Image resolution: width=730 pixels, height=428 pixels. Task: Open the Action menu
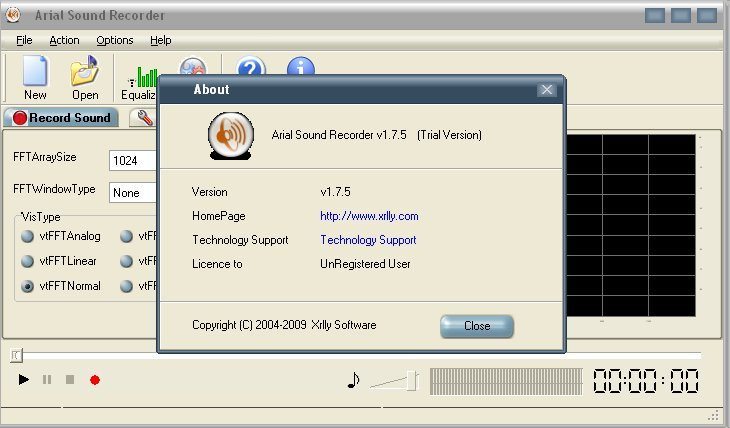click(x=64, y=41)
